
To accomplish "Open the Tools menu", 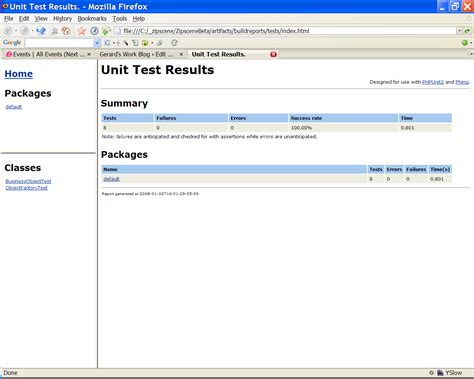I will [x=120, y=19].
